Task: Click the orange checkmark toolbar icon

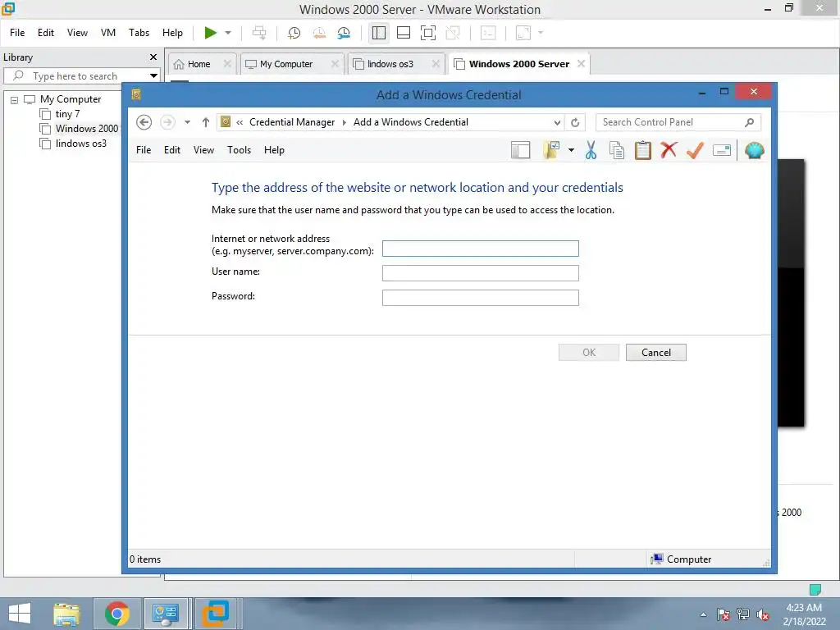Action: click(x=695, y=151)
